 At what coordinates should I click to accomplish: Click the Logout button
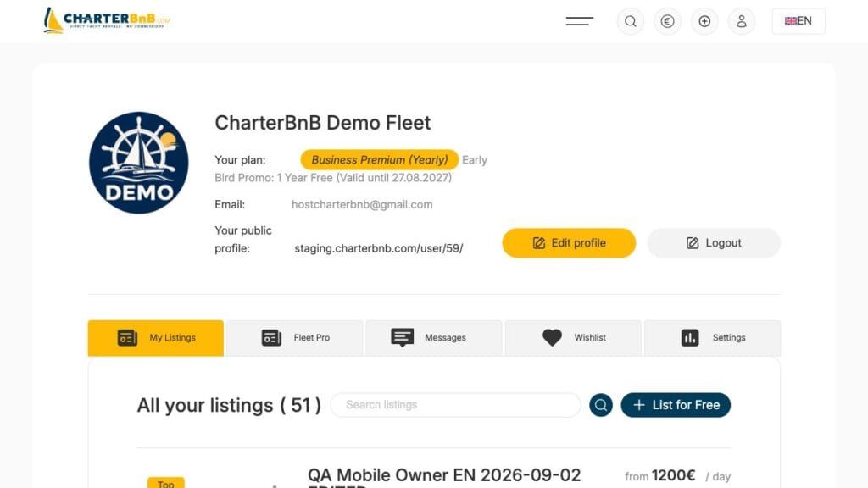click(714, 243)
